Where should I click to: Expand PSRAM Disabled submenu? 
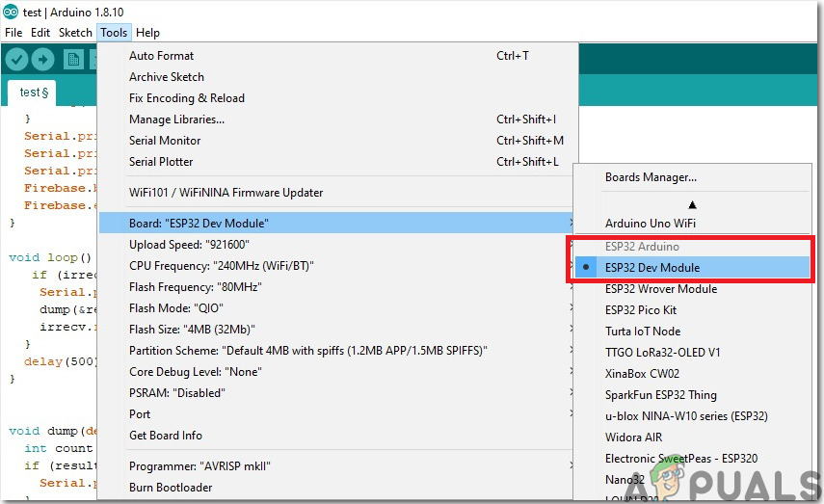tap(336, 393)
